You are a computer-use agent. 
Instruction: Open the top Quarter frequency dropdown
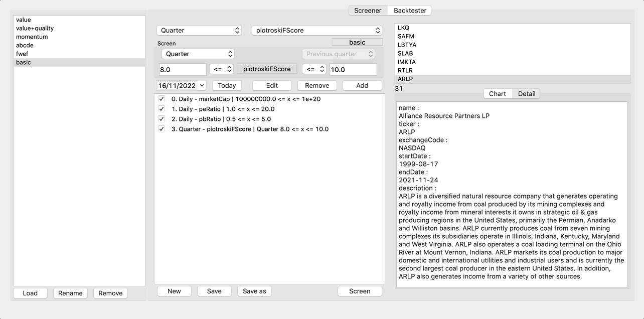tap(199, 31)
